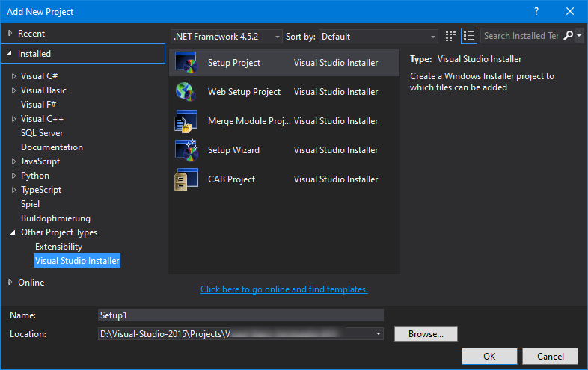The height and width of the screenshot is (370, 588).
Task: Click the project Name text field
Action: pos(240,315)
